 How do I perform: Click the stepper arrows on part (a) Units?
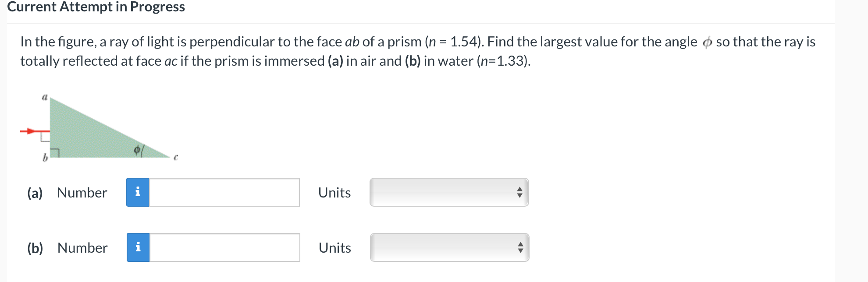tap(519, 192)
